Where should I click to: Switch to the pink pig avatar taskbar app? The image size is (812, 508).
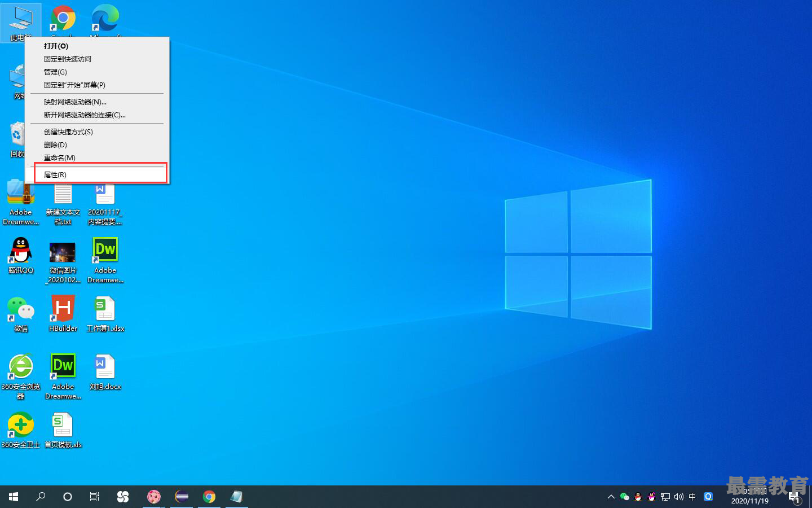(153, 497)
